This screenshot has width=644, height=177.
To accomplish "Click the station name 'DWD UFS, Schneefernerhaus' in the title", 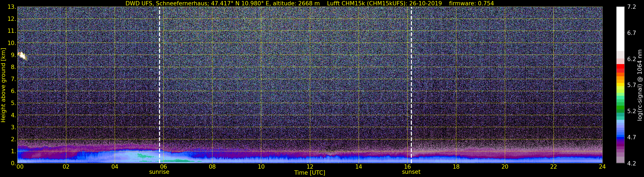I will point(166,3).
